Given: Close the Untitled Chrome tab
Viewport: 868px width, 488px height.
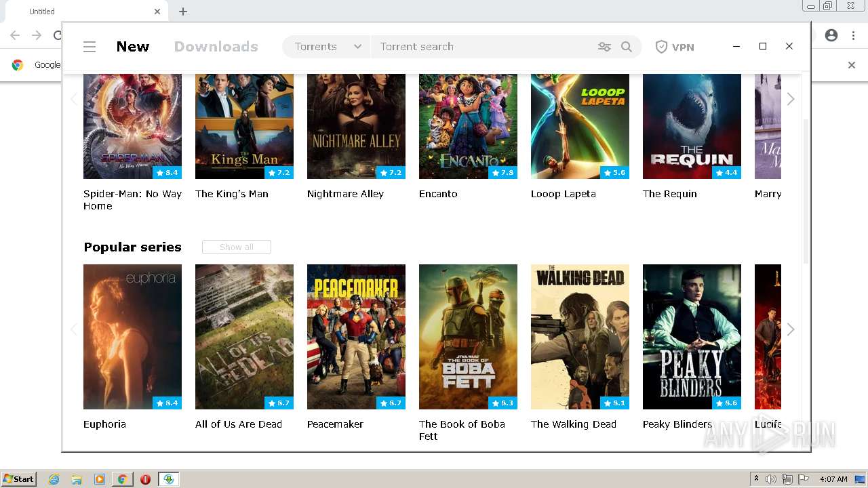Looking at the screenshot, I should (157, 12).
